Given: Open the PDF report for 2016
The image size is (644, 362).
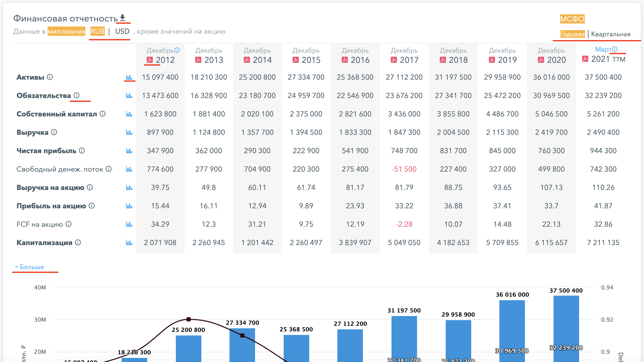Looking at the screenshot, I should (345, 60).
